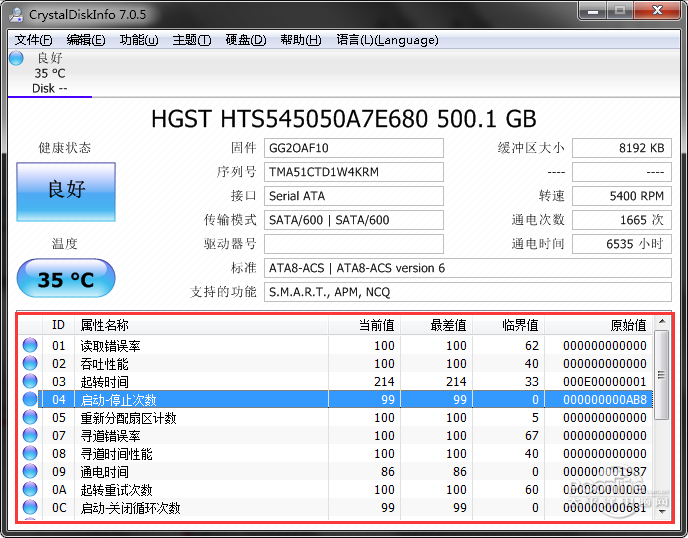
Task: Click the SMART list scrollbar thumb
Action: point(662,375)
